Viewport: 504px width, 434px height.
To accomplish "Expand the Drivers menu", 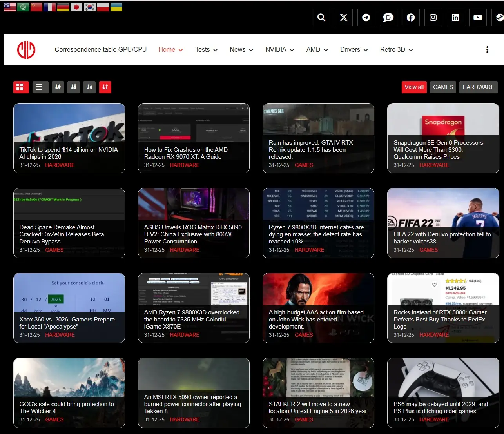I will [x=354, y=50].
